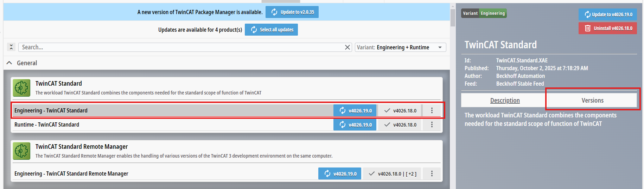The height and width of the screenshot is (189, 644).
Task: Switch to the Description tab
Action: pyautogui.click(x=505, y=100)
